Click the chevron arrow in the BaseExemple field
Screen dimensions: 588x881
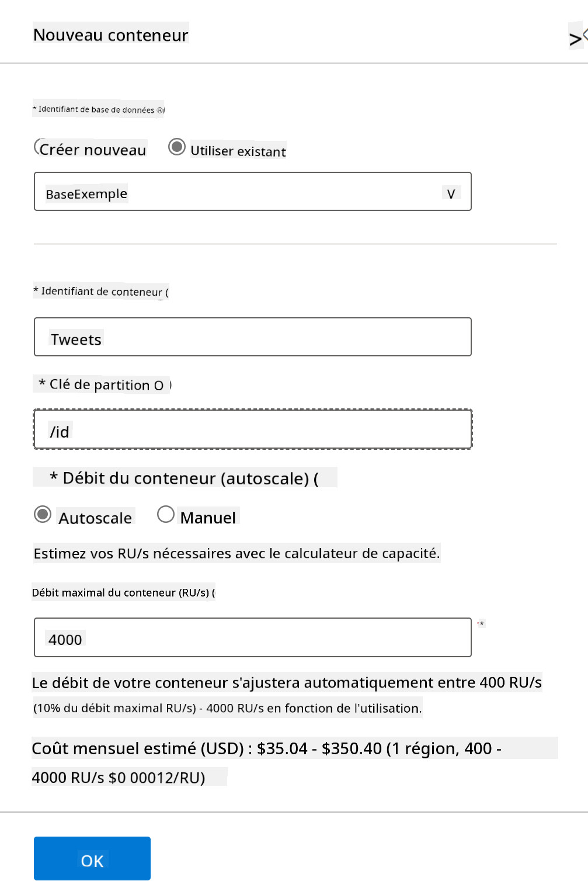(451, 193)
